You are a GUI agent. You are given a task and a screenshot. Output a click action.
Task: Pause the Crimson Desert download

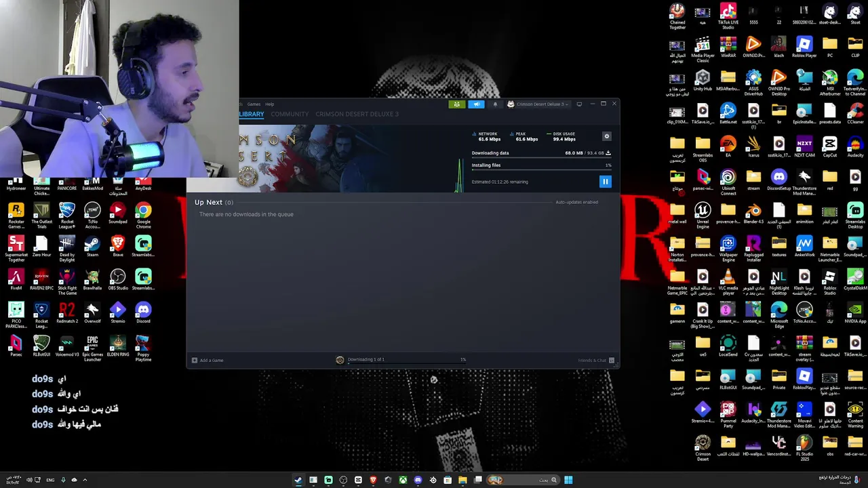(x=605, y=182)
